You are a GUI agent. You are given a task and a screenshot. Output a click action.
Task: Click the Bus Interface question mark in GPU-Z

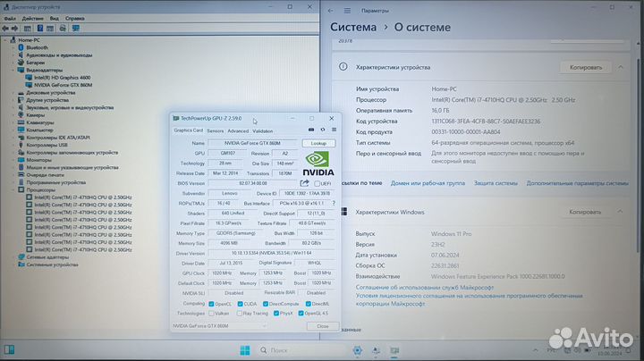[x=334, y=203]
